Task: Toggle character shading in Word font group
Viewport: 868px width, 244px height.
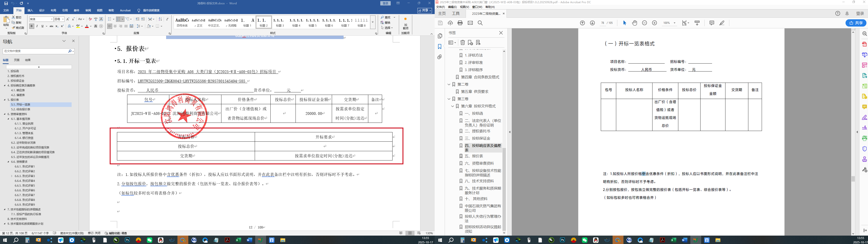Action: pos(96,26)
